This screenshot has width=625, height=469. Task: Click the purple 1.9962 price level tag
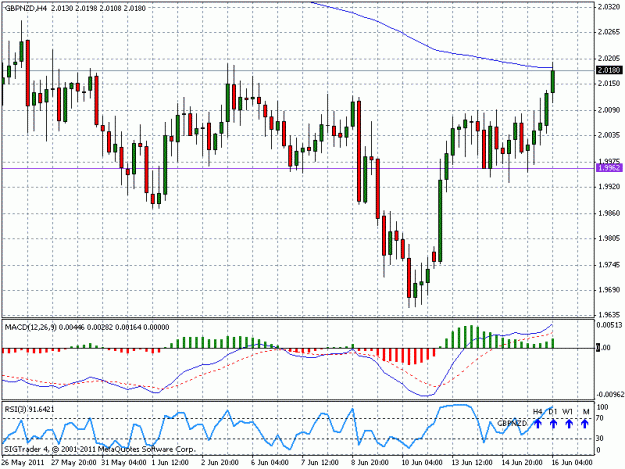(x=609, y=168)
